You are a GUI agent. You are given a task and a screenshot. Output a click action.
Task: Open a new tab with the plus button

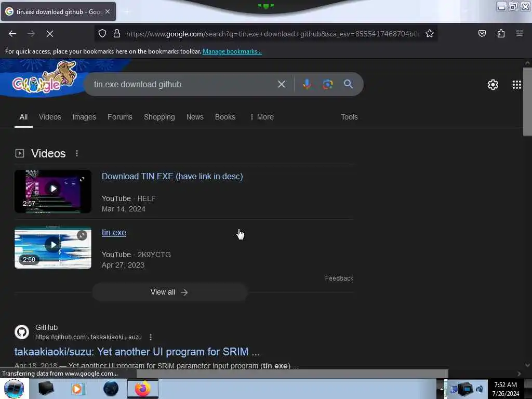coord(127,11)
